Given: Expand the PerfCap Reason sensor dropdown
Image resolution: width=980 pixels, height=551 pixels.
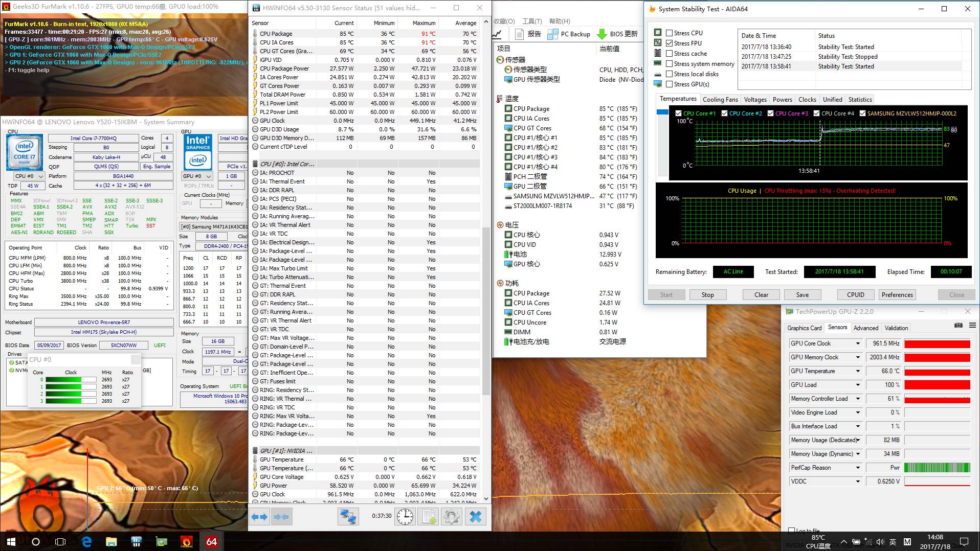Looking at the screenshot, I should (858, 468).
